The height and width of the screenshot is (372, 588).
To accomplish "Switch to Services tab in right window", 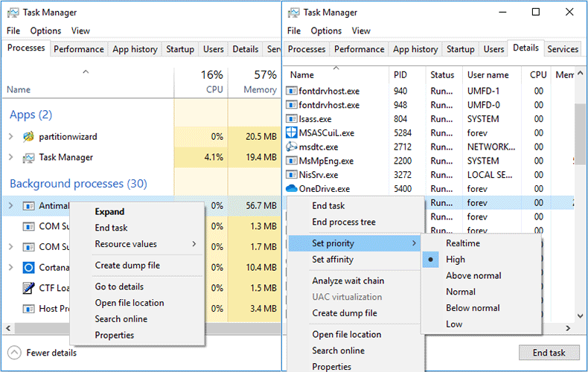I will pyautogui.click(x=563, y=49).
